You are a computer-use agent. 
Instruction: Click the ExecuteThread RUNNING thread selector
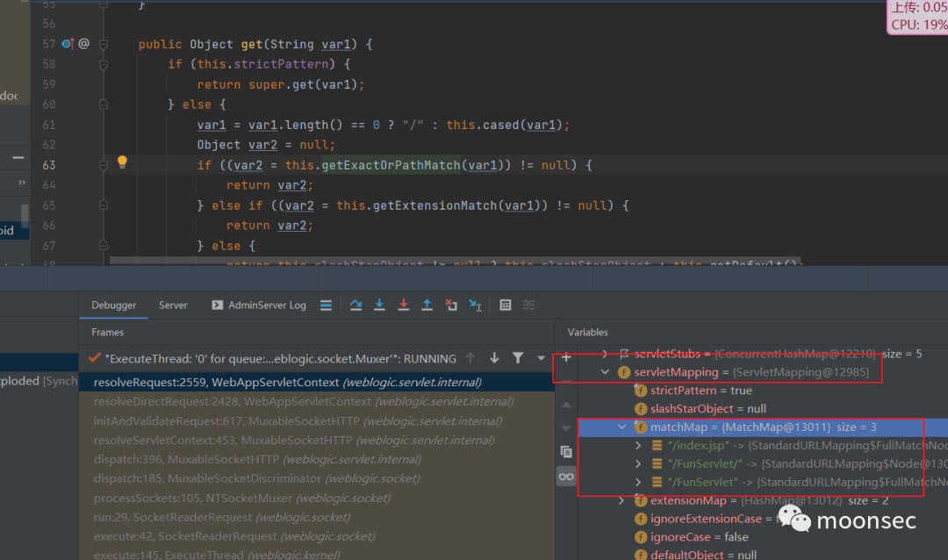(281, 359)
